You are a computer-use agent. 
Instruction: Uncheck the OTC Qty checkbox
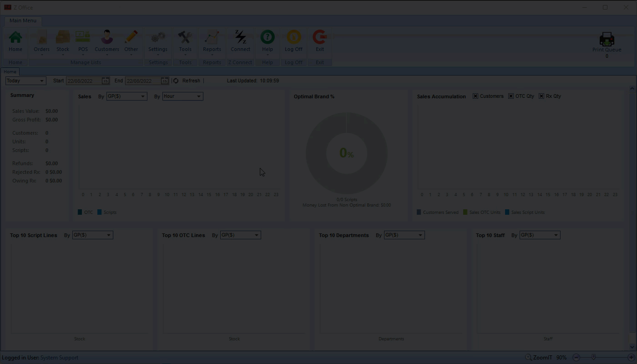[511, 96]
